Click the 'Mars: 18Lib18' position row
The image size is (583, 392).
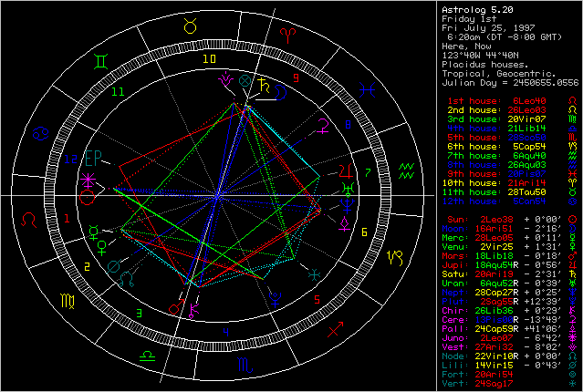(x=510, y=256)
